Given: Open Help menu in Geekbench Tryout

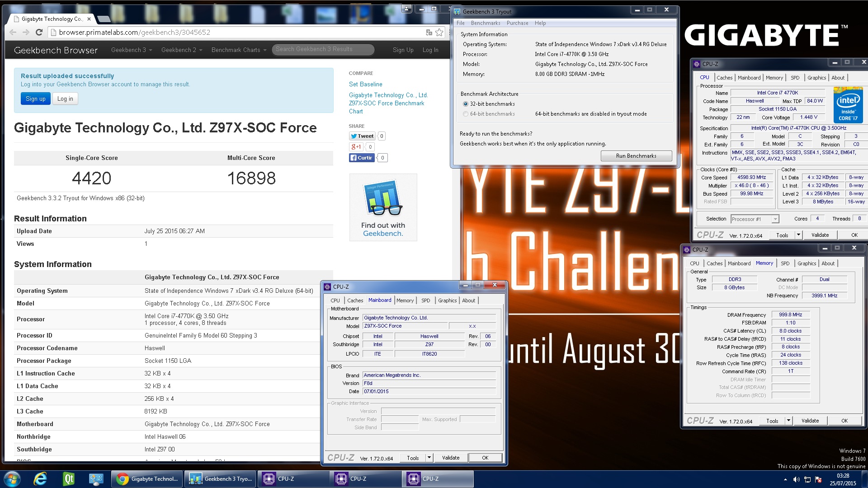Looking at the screenshot, I should pos(540,23).
